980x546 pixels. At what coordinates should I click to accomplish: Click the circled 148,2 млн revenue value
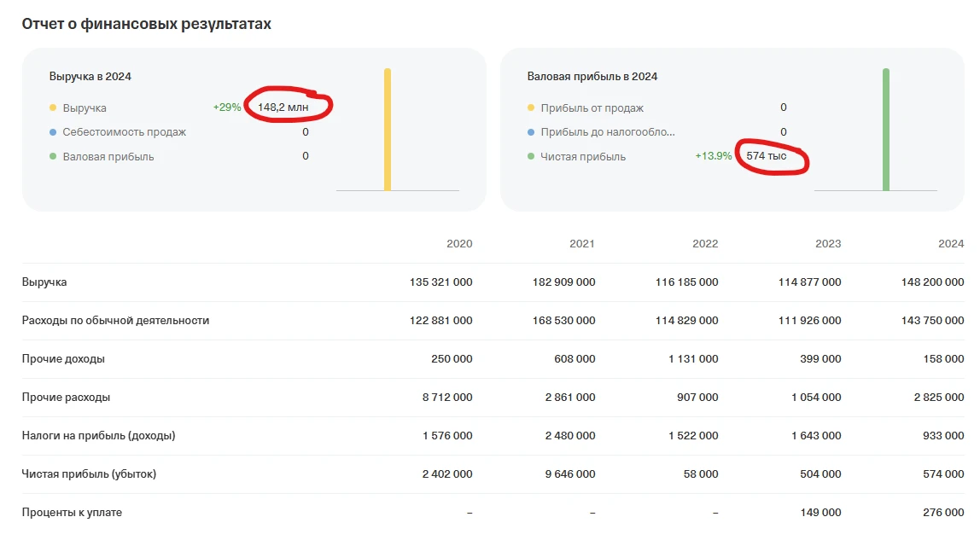283,107
